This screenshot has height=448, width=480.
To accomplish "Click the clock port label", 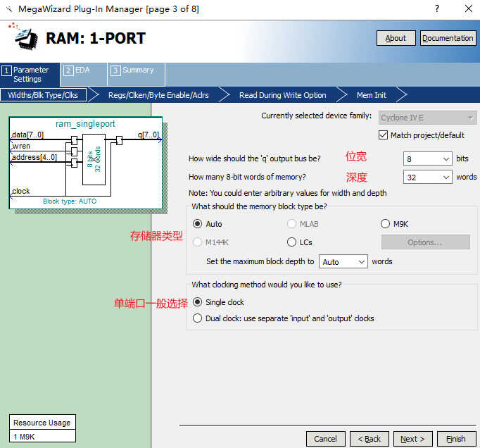I will click(x=21, y=191).
